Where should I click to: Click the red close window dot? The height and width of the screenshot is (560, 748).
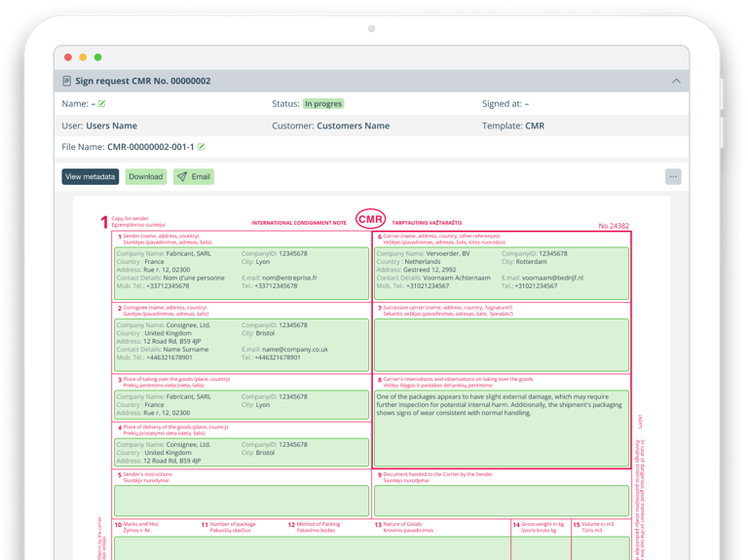pos(68,57)
